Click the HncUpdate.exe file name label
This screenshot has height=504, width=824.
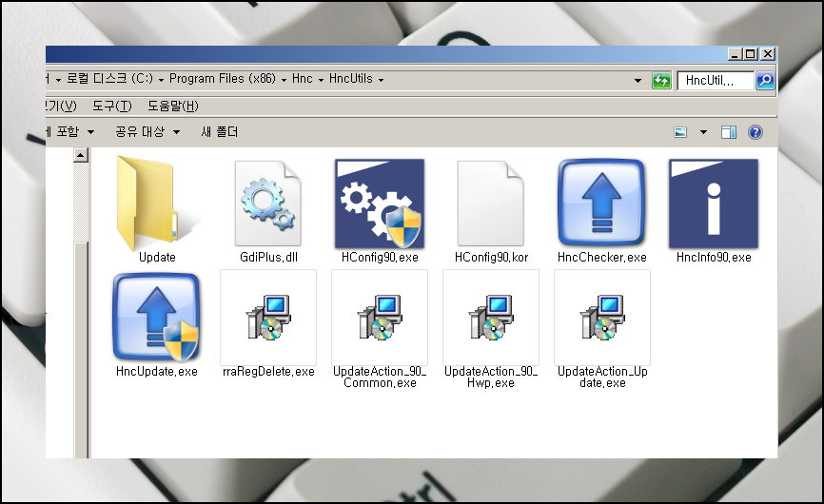[x=157, y=372]
